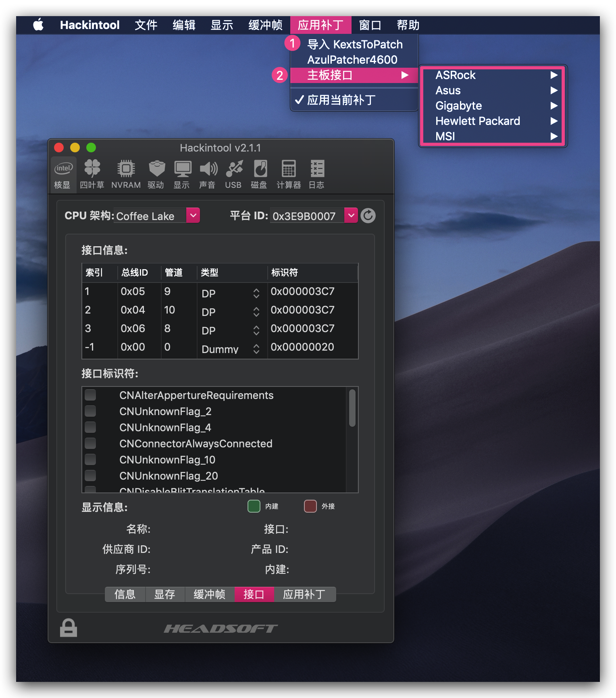Click the 索引 column header
This screenshot has height=698, width=616.
100,272
